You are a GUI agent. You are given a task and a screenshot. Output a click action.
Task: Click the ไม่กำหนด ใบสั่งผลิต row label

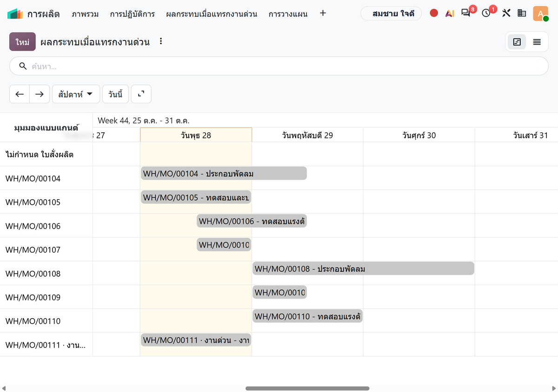click(40, 154)
